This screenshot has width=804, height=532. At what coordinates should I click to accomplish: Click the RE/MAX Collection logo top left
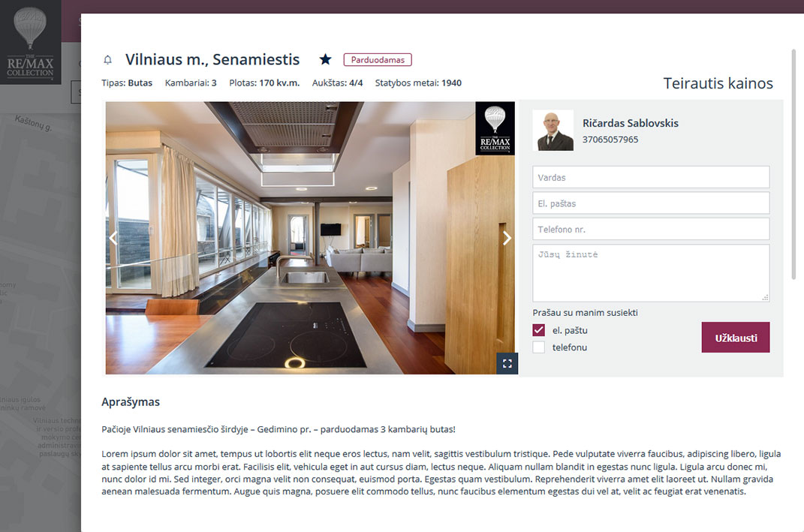coord(30,42)
